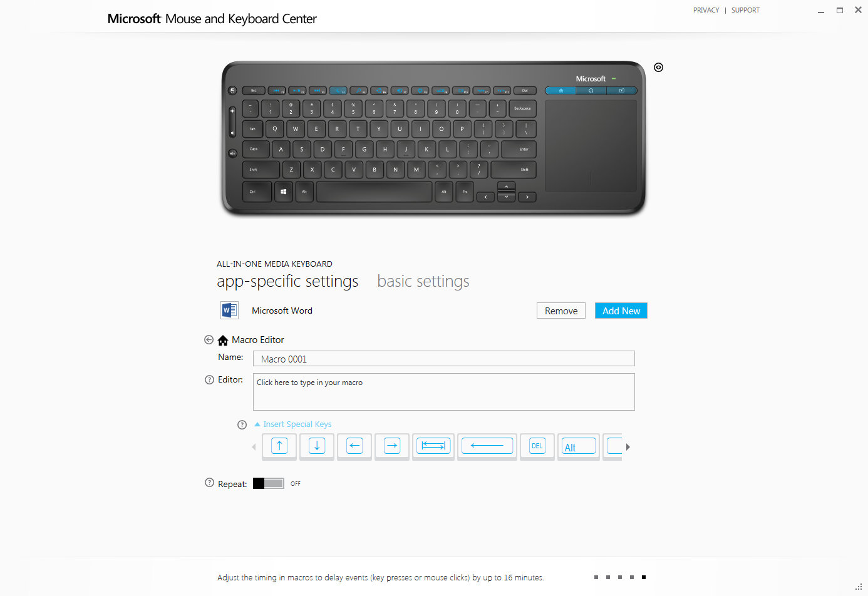Click the macro Editor text area
Viewport: 868px width, 596px height.
[444, 392]
